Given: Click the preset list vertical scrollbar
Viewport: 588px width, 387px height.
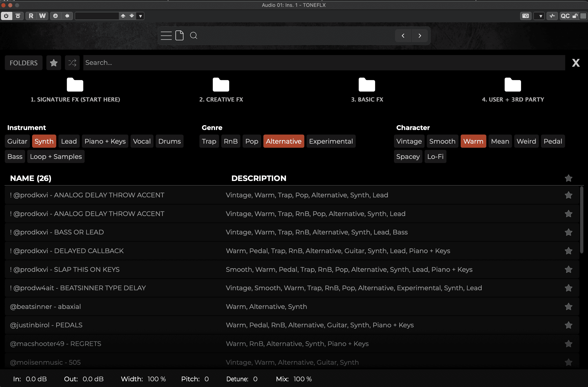Looking at the screenshot, I should tap(582, 220).
